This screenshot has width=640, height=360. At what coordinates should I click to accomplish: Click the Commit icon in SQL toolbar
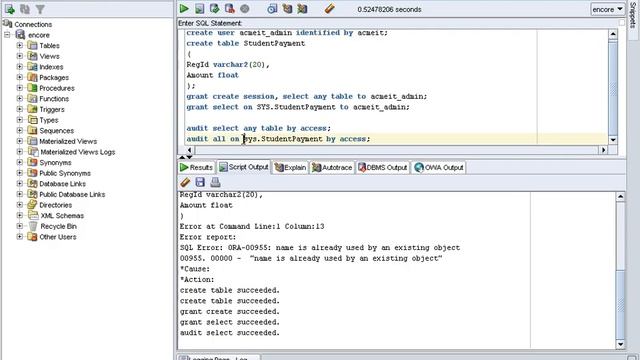tap(214, 9)
